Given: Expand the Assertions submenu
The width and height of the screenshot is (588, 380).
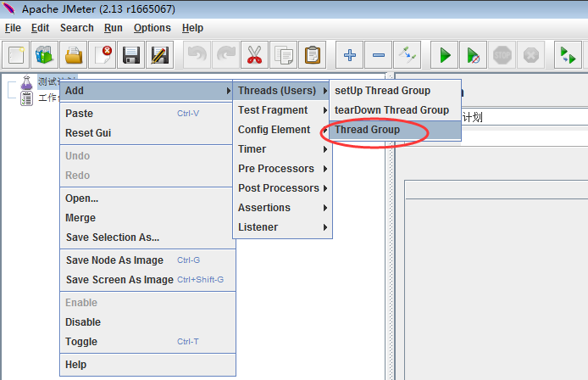Looking at the screenshot, I should [282, 208].
